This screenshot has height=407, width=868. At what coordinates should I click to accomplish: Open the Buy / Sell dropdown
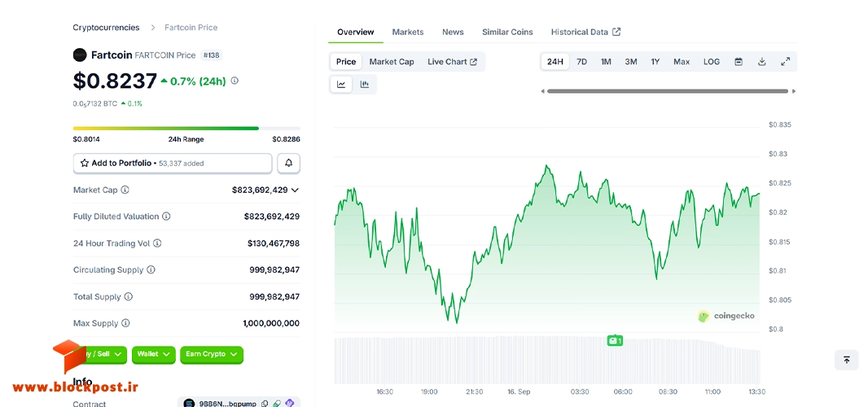[100, 354]
